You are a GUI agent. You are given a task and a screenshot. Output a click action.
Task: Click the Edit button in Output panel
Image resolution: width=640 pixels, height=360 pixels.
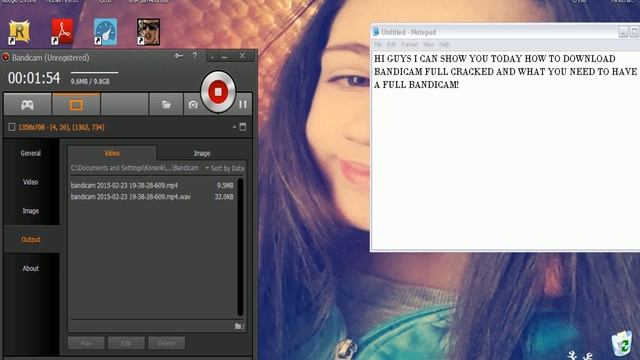126,343
